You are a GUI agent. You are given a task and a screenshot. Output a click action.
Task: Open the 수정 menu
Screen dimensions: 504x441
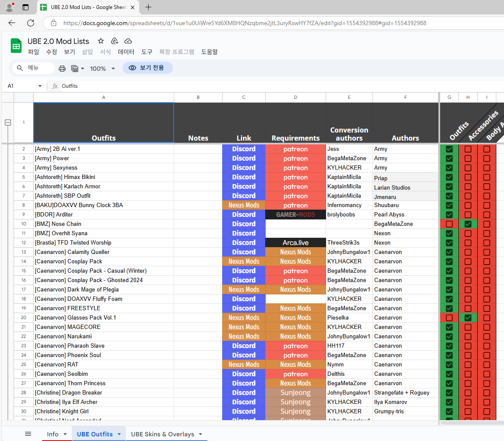pyautogui.click(x=52, y=52)
